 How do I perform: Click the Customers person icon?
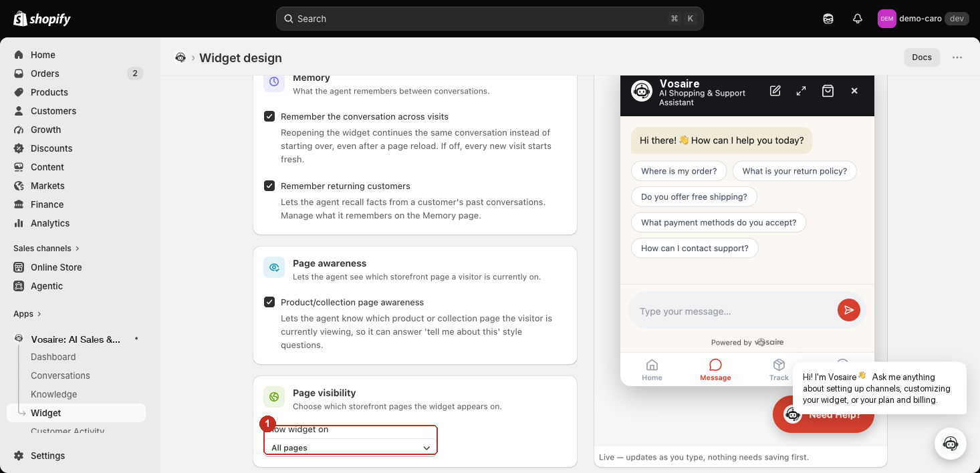(x=19, y=111)
